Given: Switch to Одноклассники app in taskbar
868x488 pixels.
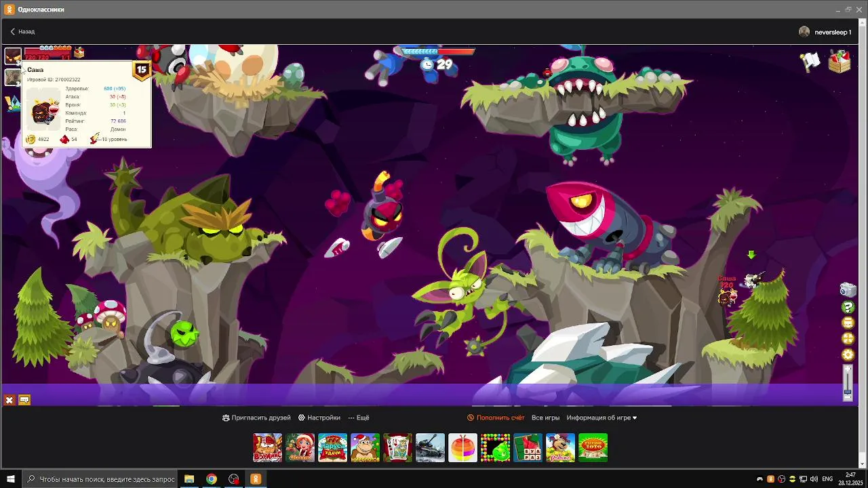Looking at the screenshot, I should [256, 479].
